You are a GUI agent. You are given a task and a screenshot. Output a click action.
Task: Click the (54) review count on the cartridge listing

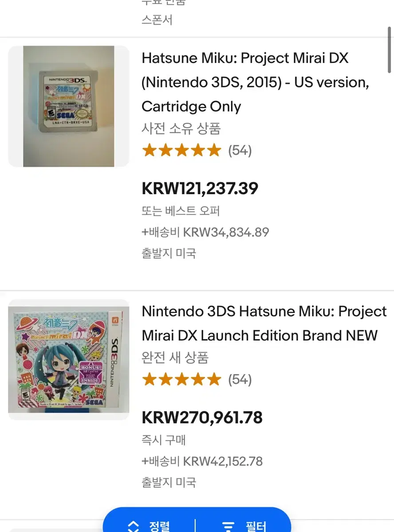(240, 151)
